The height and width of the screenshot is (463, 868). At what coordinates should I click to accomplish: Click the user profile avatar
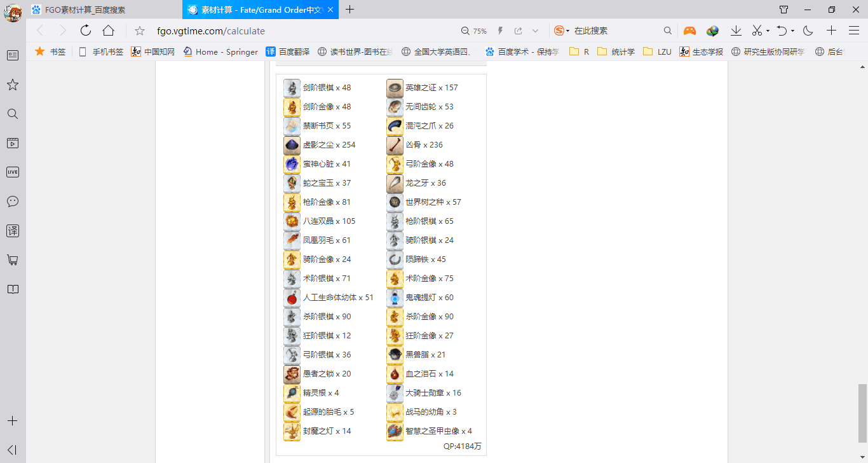[13, 13]
